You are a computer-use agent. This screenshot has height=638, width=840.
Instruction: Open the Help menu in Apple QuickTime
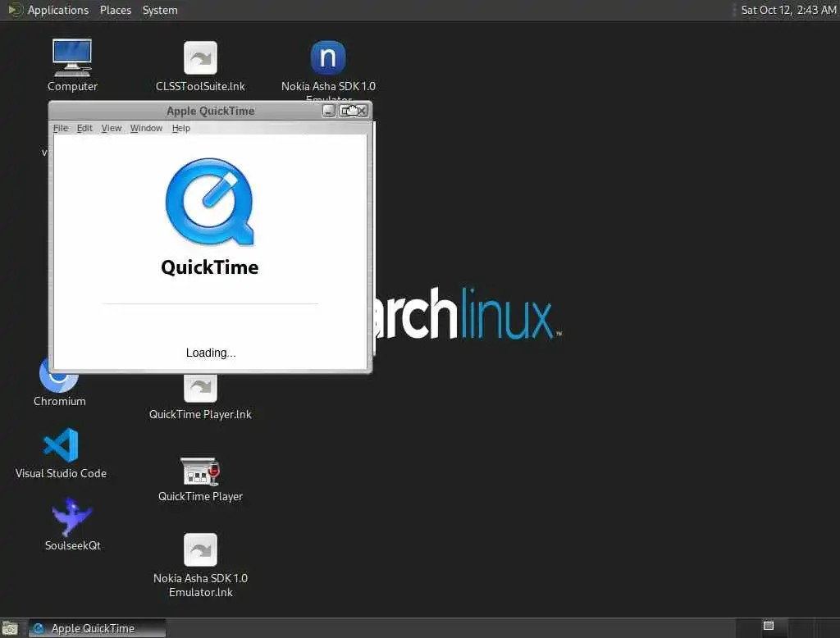coord(181,128)
